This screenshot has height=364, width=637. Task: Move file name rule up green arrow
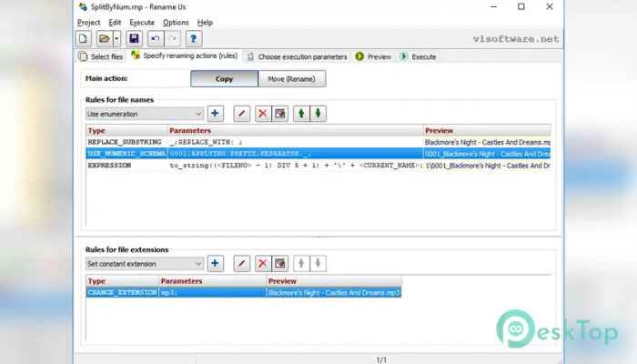click(x=301, y=114)
